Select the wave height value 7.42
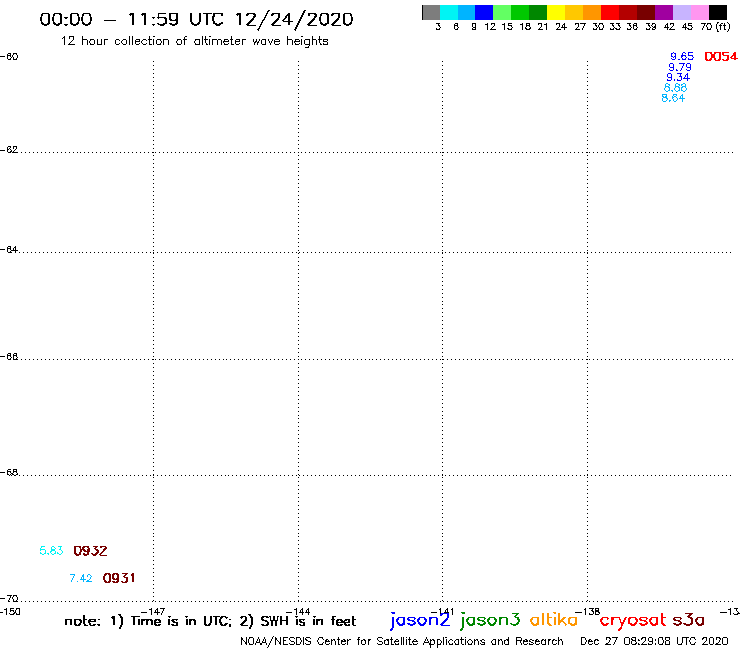 click(81, 578)
